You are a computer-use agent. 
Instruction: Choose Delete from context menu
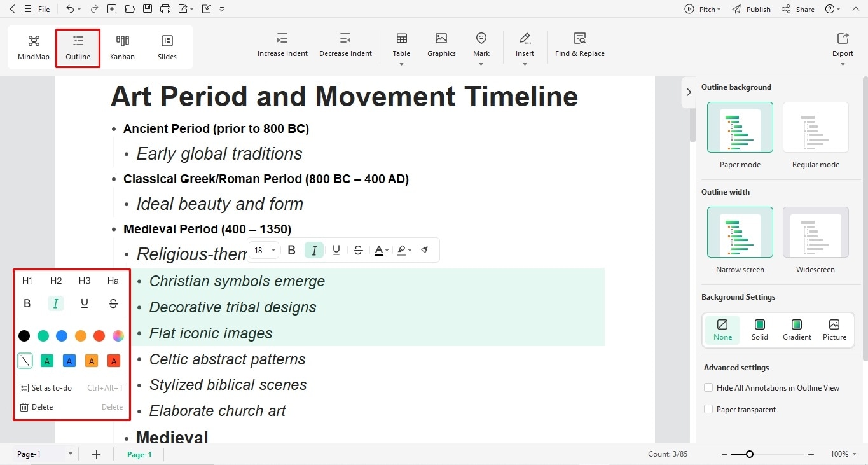[x=71, y=407]
